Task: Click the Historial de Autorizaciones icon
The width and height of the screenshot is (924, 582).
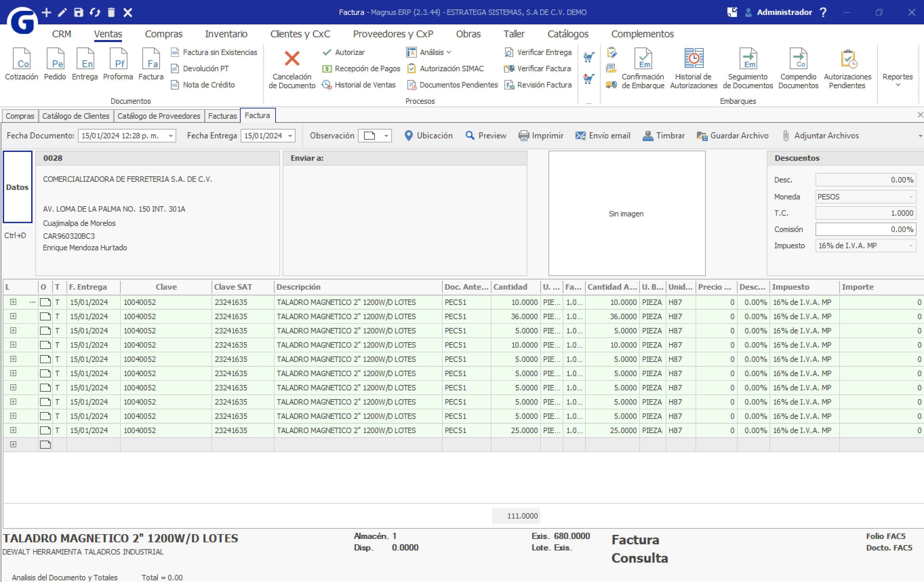Action: coord(694,59)
